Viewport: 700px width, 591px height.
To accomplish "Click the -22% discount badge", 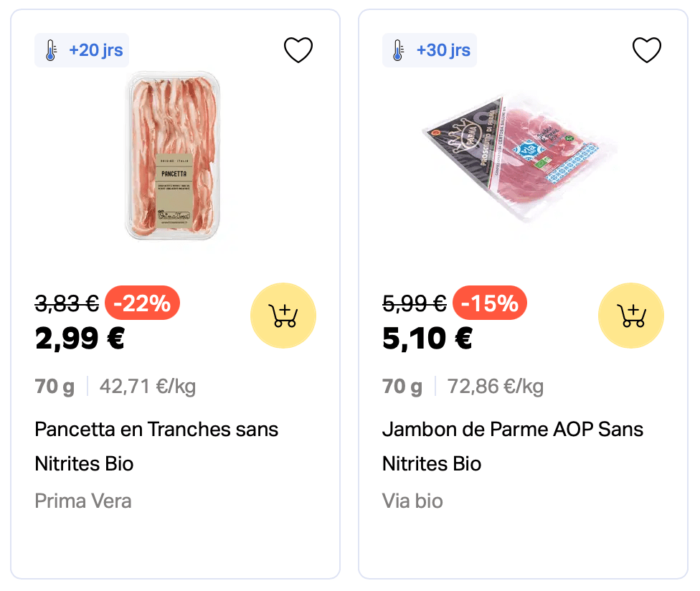I will (142, 303).
